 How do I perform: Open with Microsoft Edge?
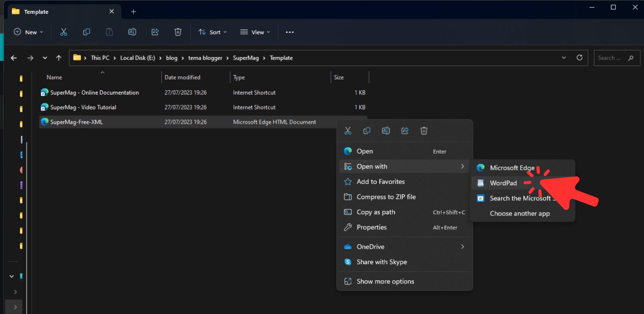pos(523,168)
